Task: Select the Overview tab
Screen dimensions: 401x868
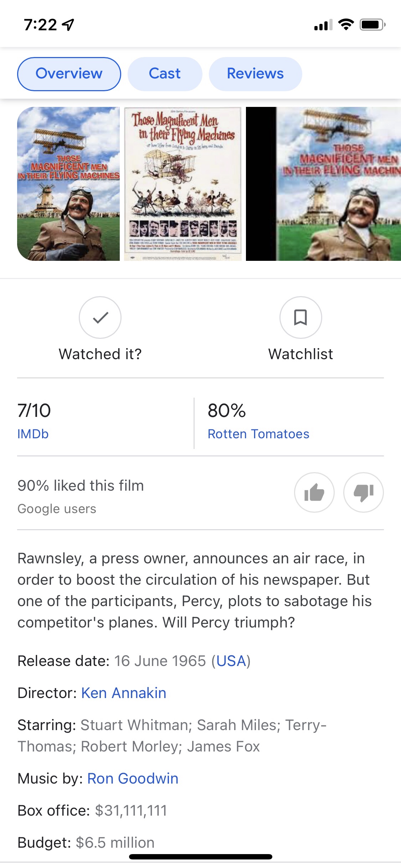Action: pos(69,74)
